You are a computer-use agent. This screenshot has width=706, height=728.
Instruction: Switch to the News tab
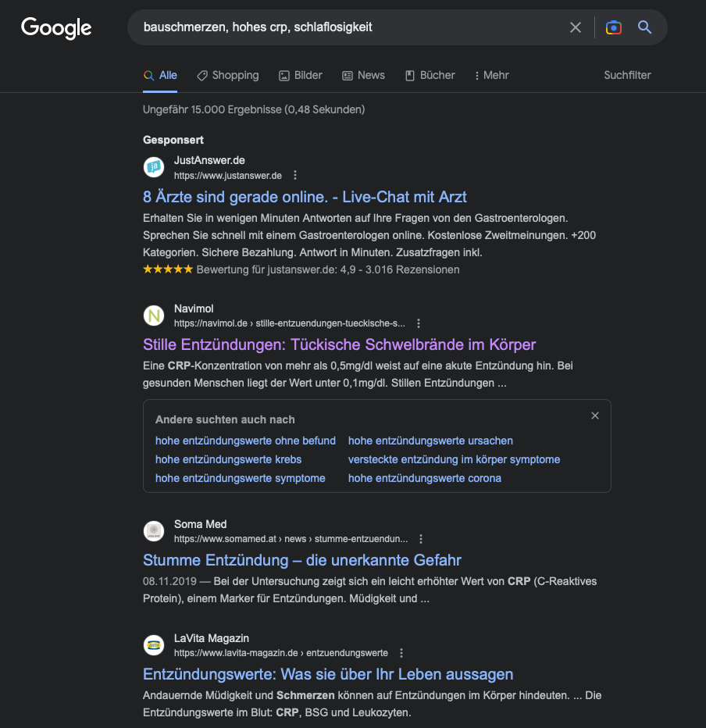tap(363, 75)
